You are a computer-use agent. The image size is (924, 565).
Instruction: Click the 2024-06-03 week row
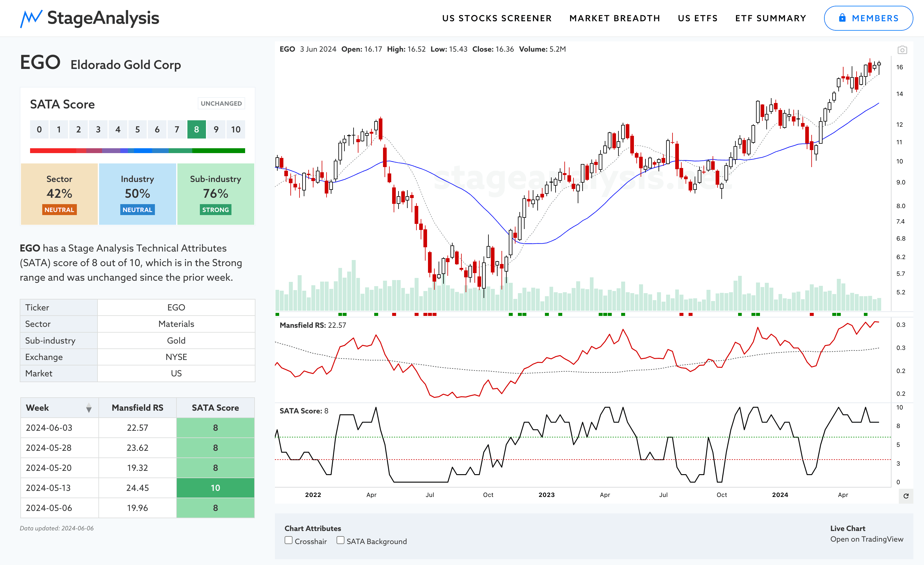138,428
